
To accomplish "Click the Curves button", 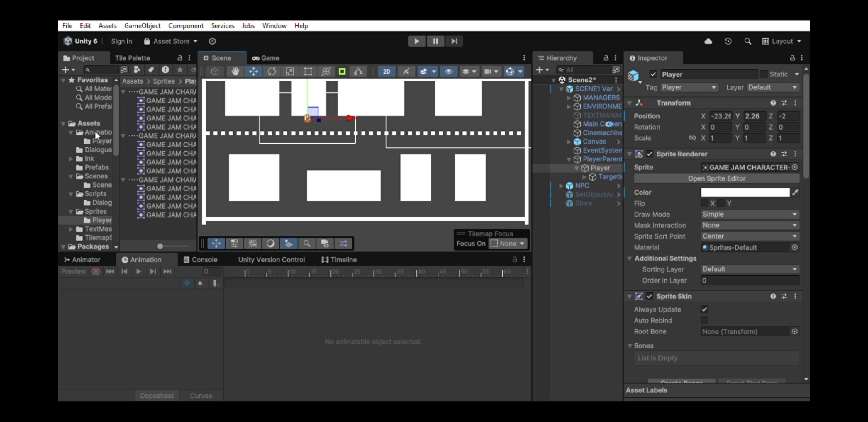I will coord(201,396).
